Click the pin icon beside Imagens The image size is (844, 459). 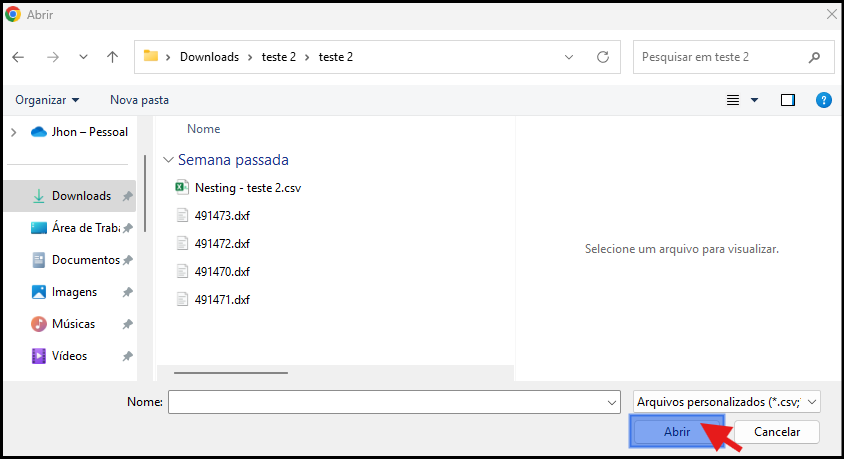(127, 293)
